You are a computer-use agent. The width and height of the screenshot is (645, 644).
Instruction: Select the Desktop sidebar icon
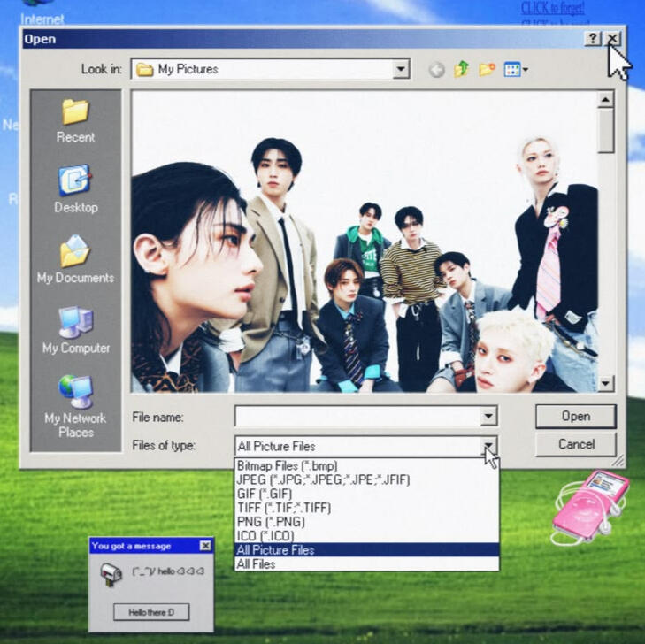click(76, 189)
